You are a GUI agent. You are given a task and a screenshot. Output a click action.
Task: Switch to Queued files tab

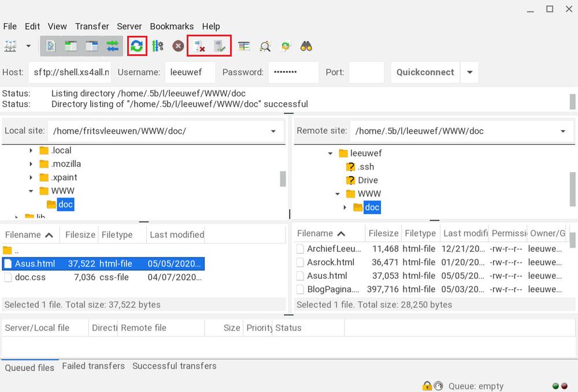click(x=29, y=368)
